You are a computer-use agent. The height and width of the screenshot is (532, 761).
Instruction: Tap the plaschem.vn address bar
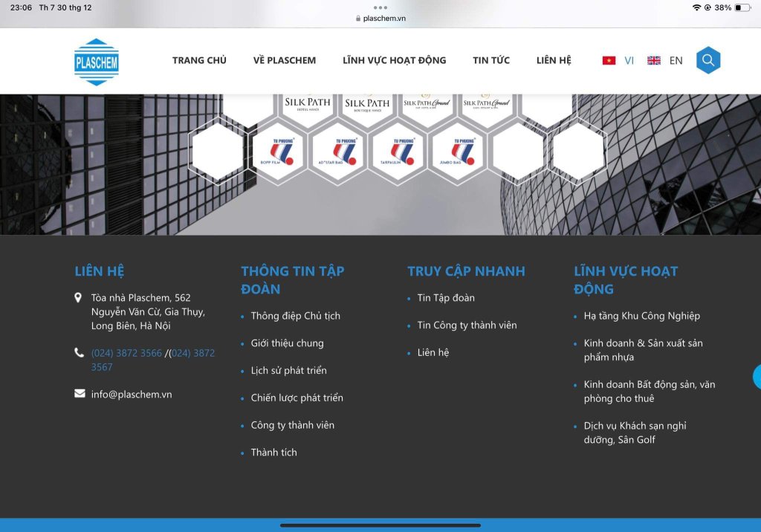380,19
